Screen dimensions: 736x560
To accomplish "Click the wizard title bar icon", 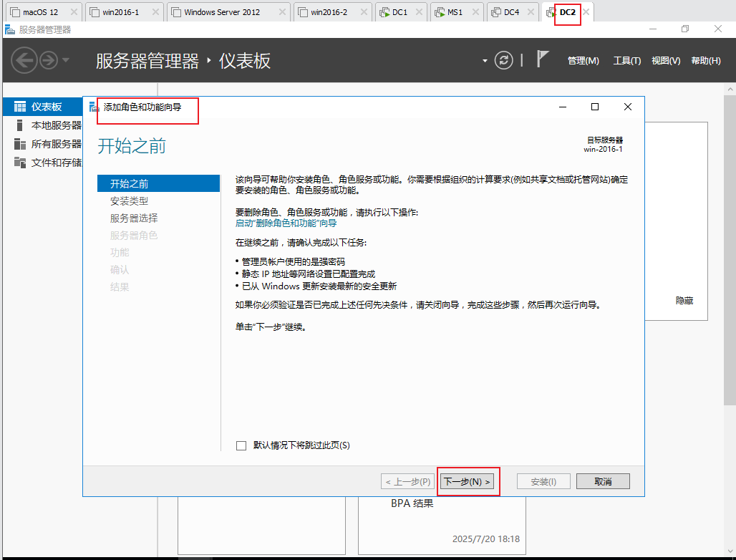I will tap(94, 107).
